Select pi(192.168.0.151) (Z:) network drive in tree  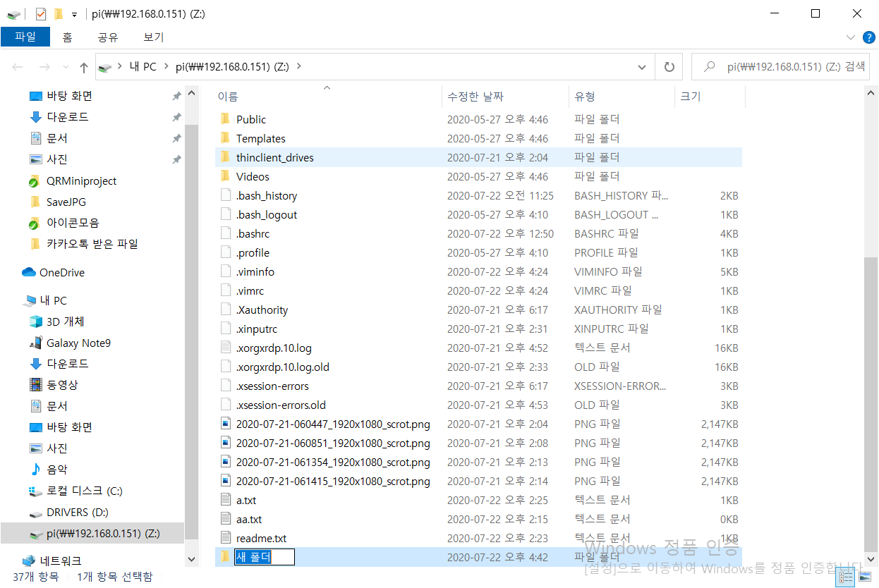click(x=102, y=534)
